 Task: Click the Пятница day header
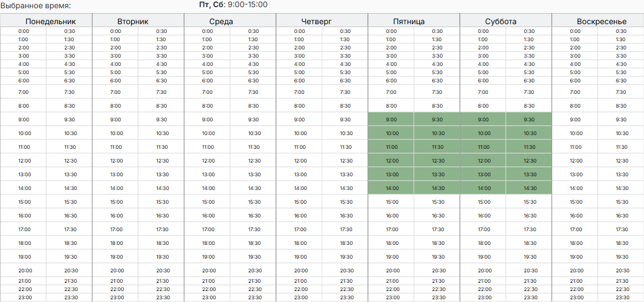414,21
